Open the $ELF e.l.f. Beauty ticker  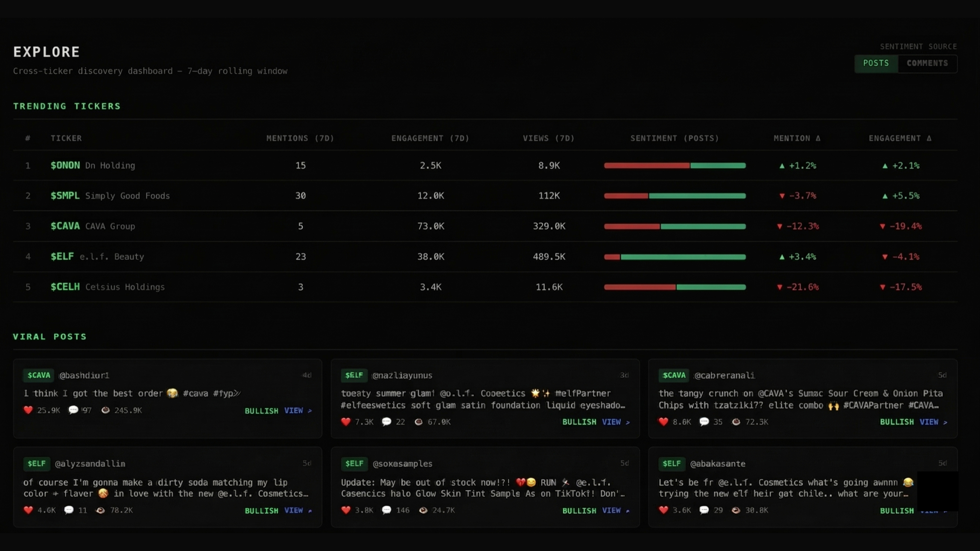click(62, 257)
